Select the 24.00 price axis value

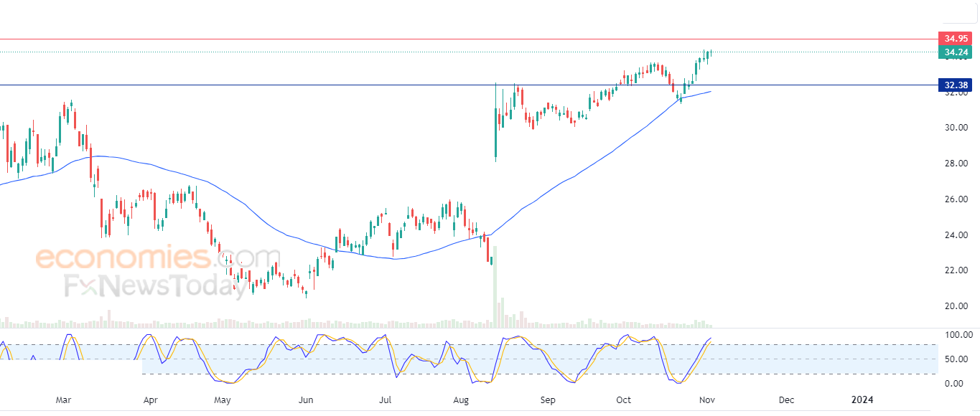click(956, 235)
